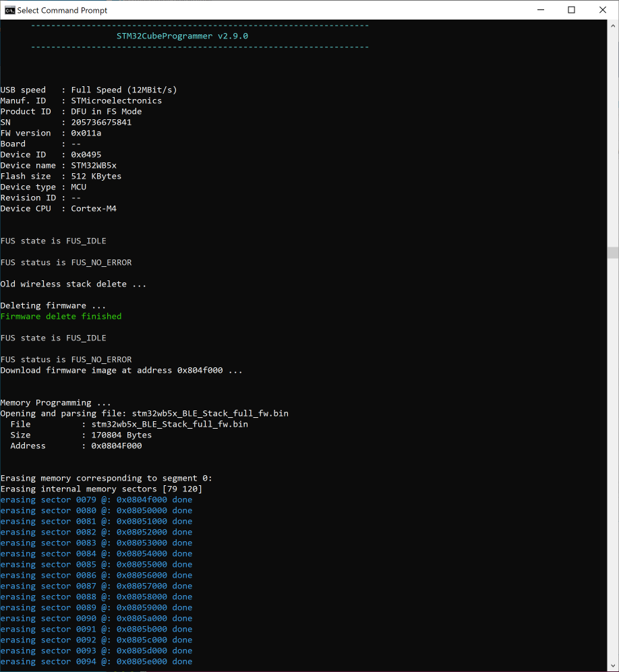619x672 pixels.
Task: Minimize the Command Prompt window
Action: click(x=541, y=10)
